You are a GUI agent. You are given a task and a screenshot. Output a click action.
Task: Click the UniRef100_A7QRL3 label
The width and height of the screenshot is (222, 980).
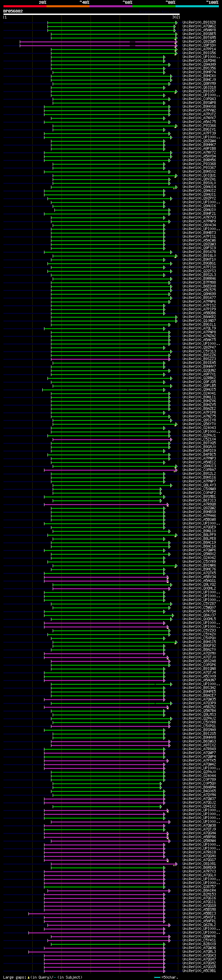199,952
